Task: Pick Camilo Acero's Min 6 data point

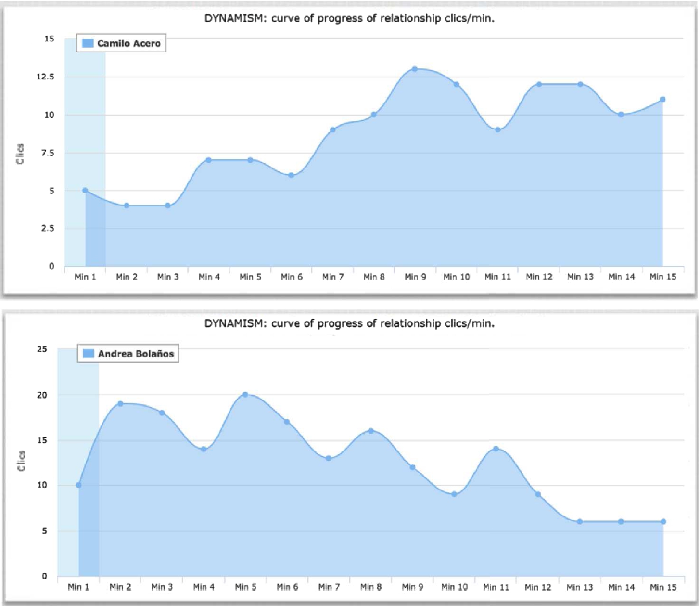Action: [292, 175]
